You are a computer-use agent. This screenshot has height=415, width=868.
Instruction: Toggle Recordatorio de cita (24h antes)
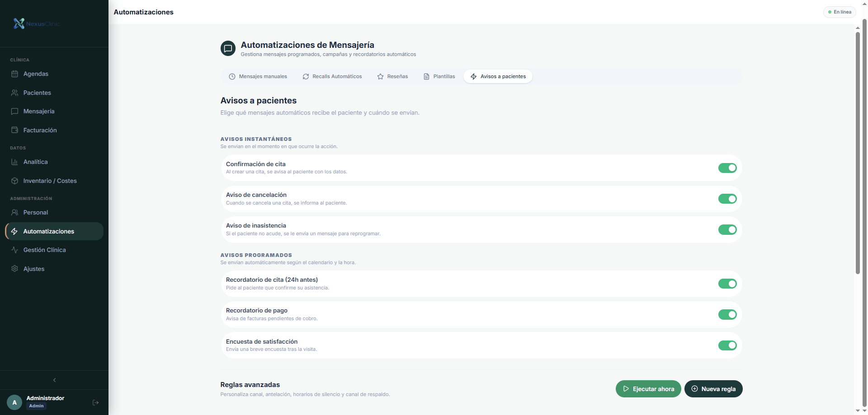[x=727, y=284]
